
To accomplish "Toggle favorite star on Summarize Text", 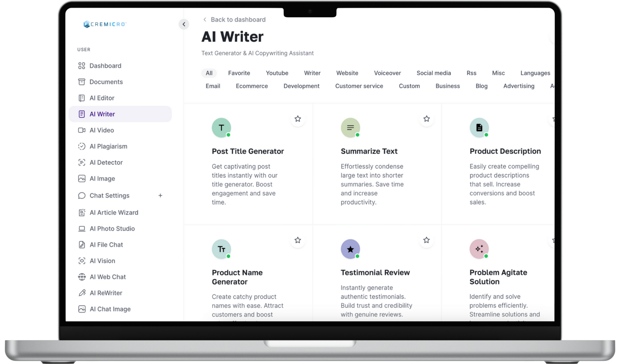I will coord(426,119).
